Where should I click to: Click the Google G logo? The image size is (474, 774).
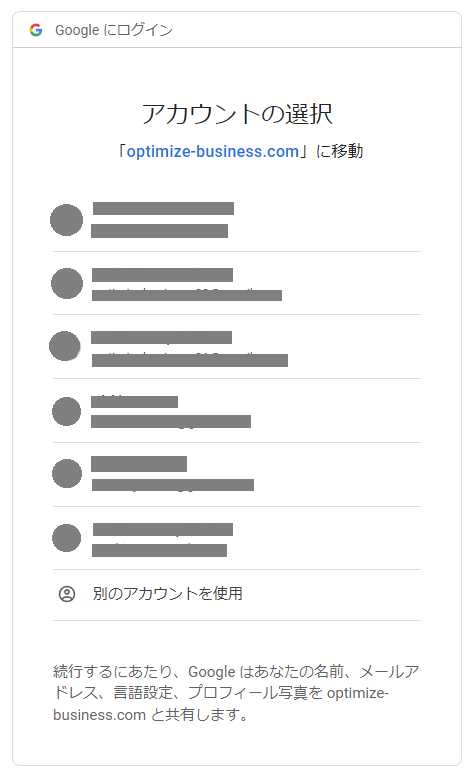tap(36, 30)
